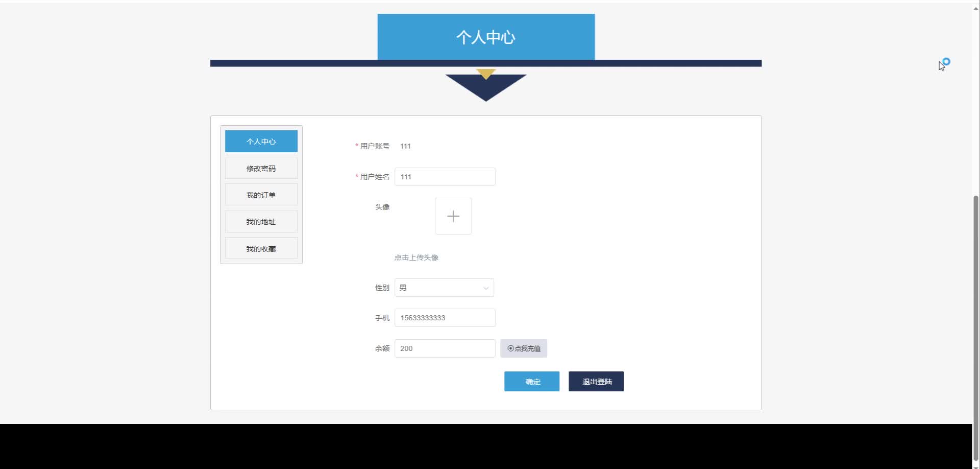Click 点击上传头像 upload text
The height and width of the screenshot is (469, 980).
[416, 257]
